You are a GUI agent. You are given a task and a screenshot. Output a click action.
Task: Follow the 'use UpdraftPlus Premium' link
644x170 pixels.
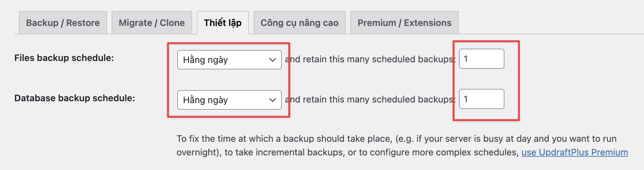pyautogui.click(x=575, y=152)
